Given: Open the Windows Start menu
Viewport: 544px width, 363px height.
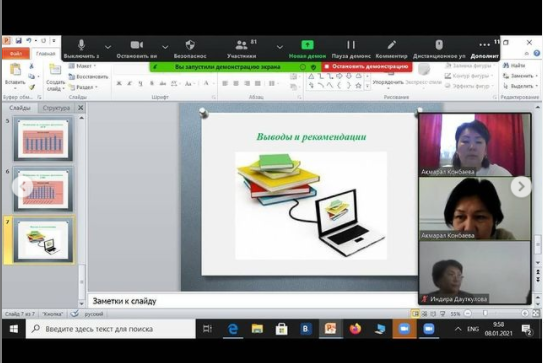Looking at the screenshot, I should click(x=14, y=329).
